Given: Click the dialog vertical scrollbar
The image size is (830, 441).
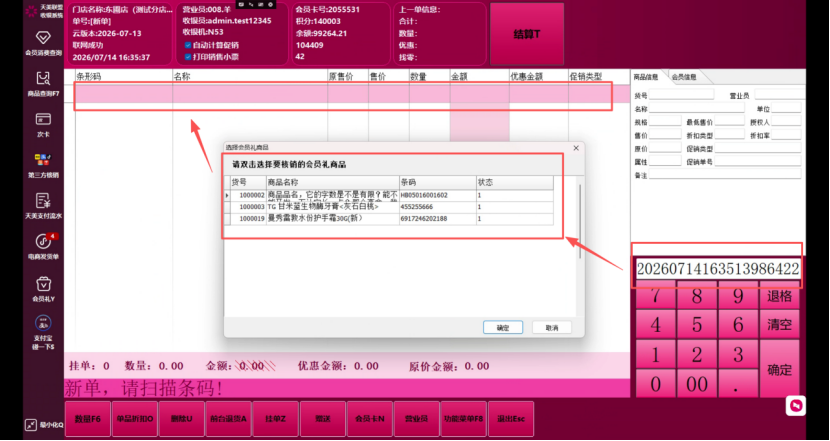Looking at the screenshot, I should tap(580, 221).
